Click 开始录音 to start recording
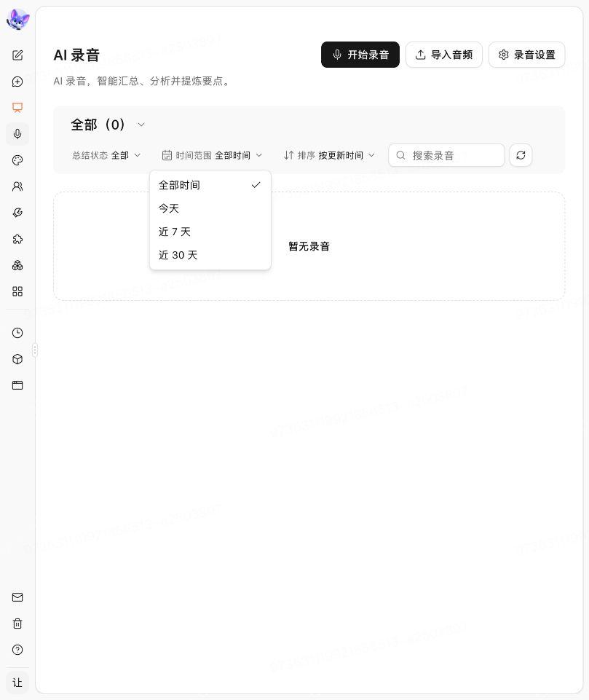The image size is (589, 700). tap(360, 55)
